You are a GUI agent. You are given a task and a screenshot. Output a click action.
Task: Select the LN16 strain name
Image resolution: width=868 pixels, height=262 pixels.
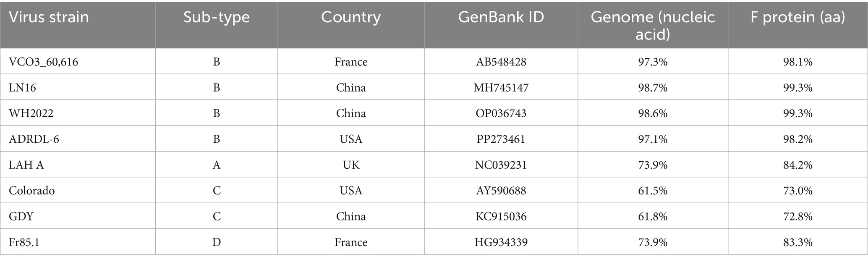click(x=22, y=88)
